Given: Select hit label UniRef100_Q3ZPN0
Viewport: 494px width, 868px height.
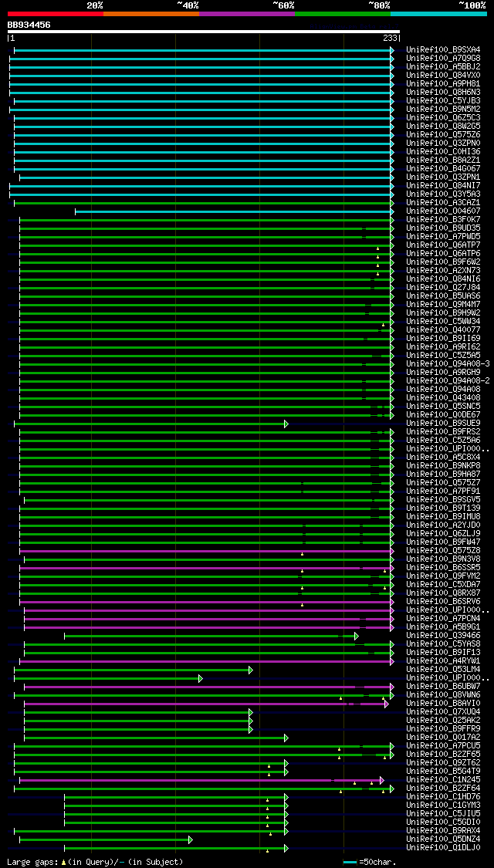Looking at the screenshot, I should point(443,143).
